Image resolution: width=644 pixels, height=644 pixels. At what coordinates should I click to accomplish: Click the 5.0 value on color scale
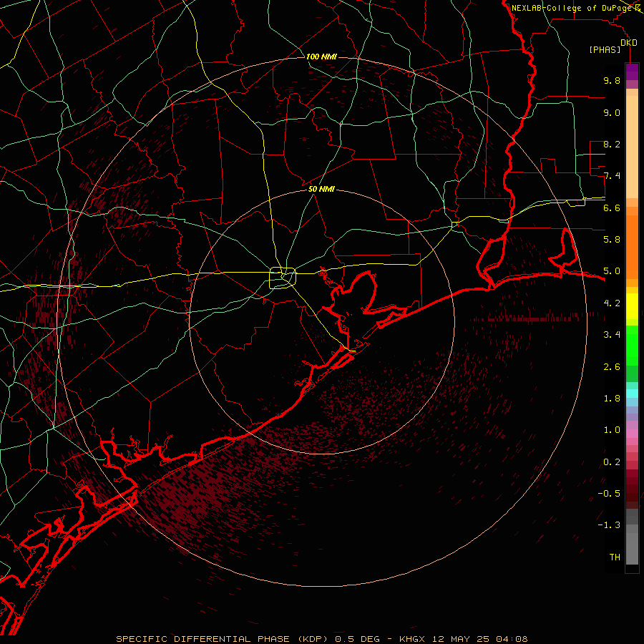pyautogui.click(x=612, y=271)
